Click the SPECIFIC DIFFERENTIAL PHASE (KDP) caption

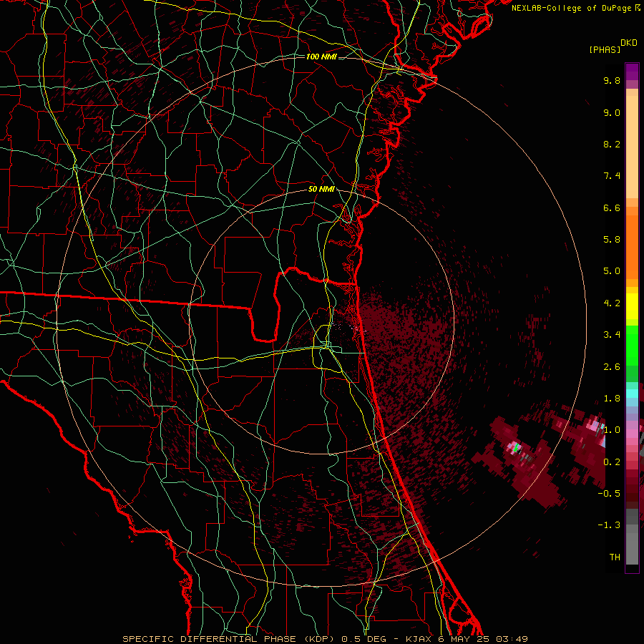tap(230, 639)
